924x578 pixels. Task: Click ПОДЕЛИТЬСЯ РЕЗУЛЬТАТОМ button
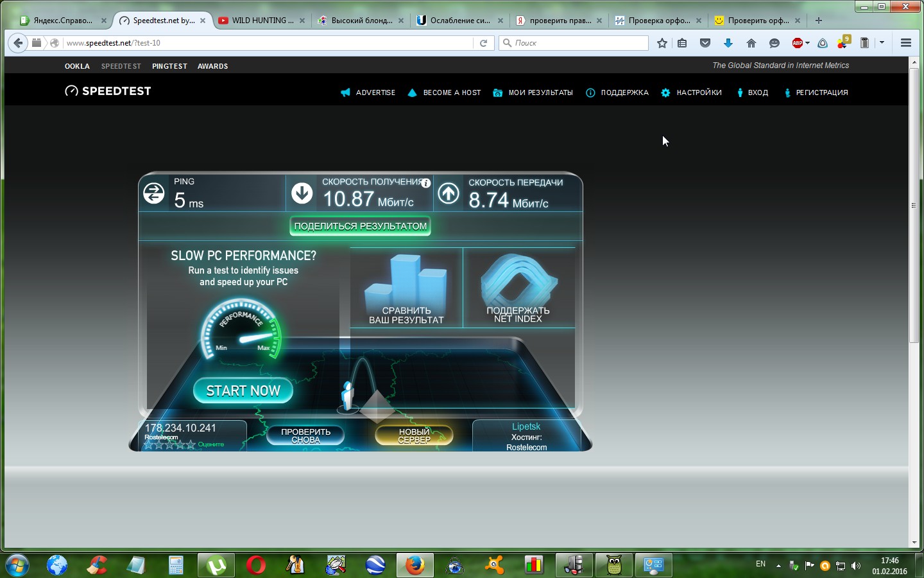[360, 226]
